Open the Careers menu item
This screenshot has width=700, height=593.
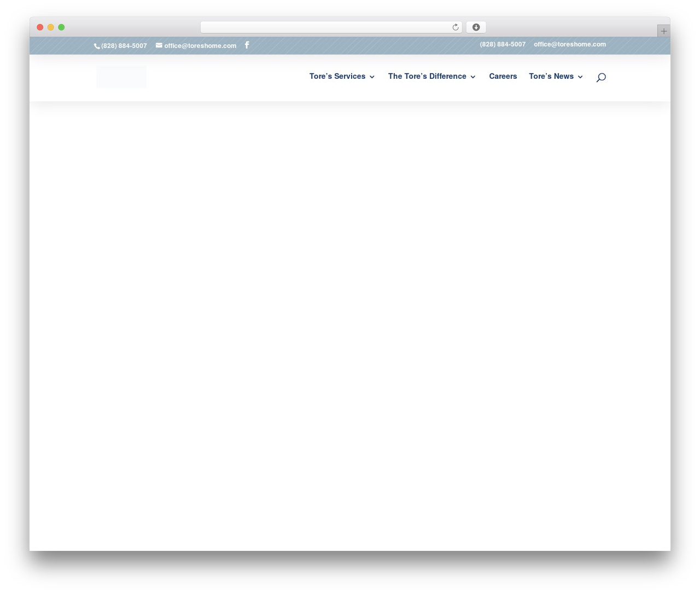[x=503, y=77]
